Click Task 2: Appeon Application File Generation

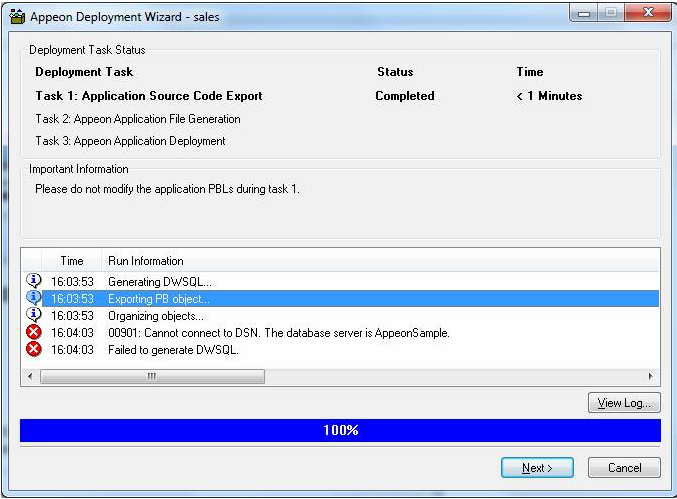138,119
